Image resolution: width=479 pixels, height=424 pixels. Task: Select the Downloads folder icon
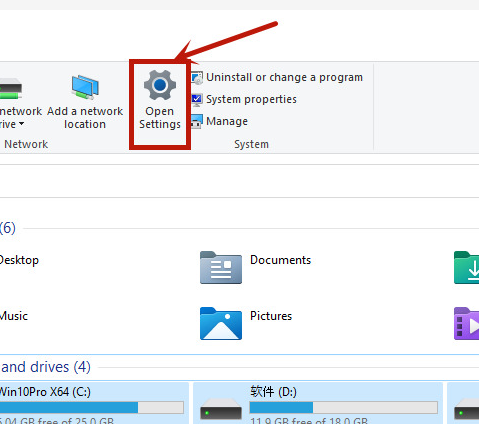click(466, 268)
